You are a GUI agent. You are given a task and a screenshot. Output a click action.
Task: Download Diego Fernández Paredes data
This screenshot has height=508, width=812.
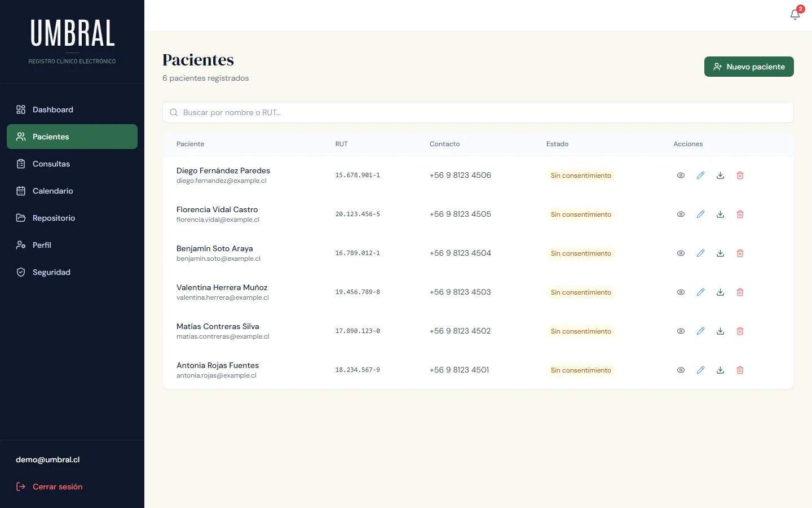click(720, 176)
